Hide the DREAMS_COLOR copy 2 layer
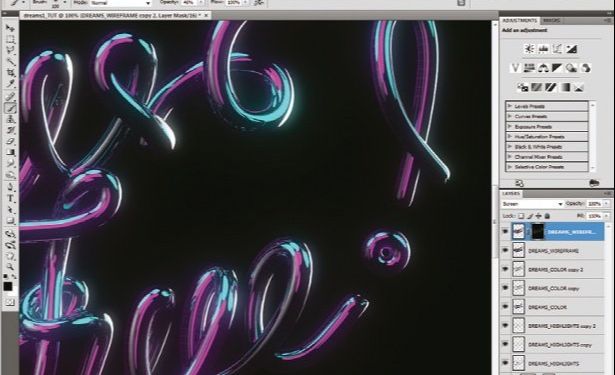The width and height of the screenshot is (615, 375). (x=505, y=269)
